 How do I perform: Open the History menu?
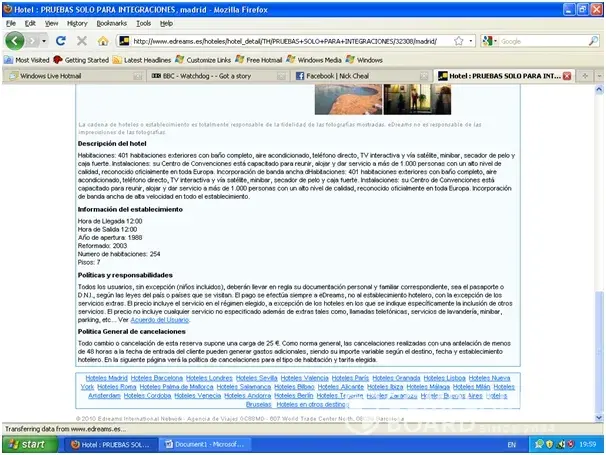click(77, 23)
